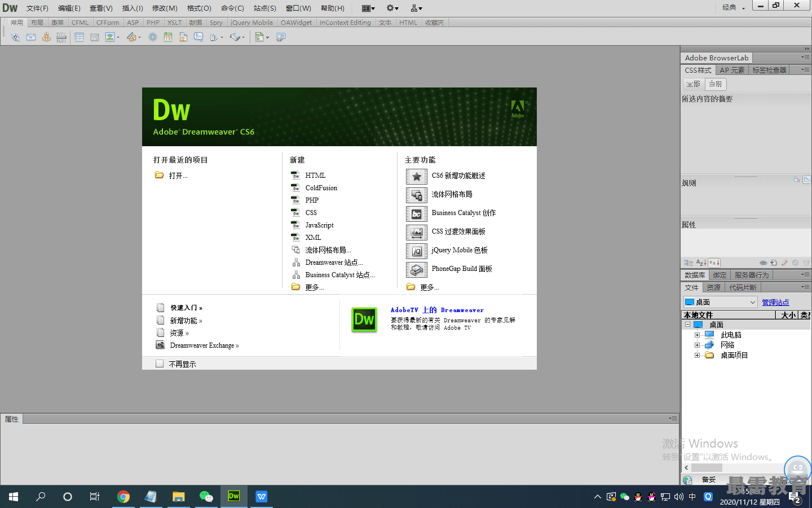The width and height of the screenshot is (812, 508).
Task: Click the 管理站点 link
Action: pyautogui.click(x=775, y=303)
